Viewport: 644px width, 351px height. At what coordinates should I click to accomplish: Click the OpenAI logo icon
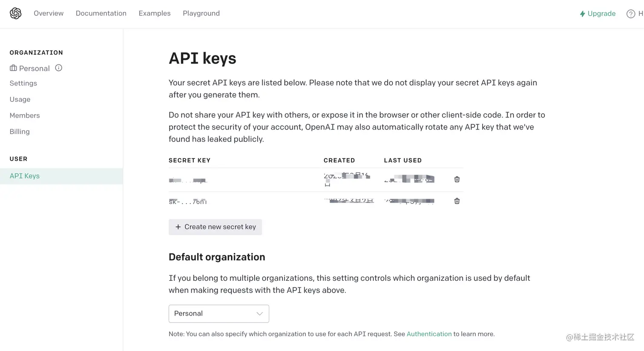coord(16,13)
